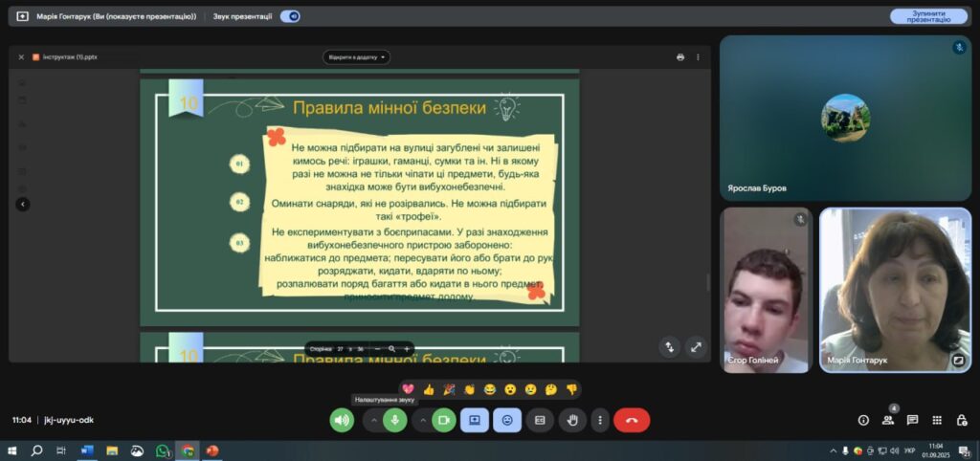Screen dimensions: 980x461
Task: Switch input language УКР
Action: (x=910, y=451)
